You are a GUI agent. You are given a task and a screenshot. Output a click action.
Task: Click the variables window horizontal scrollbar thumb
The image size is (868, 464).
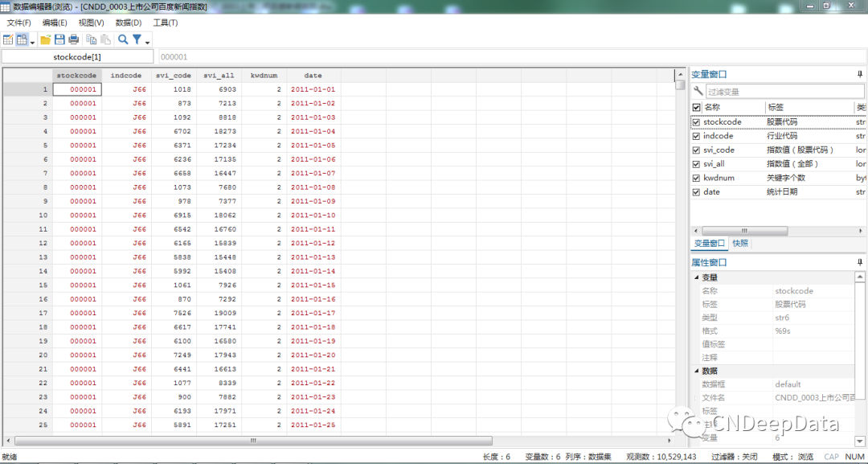pos(744,230)
